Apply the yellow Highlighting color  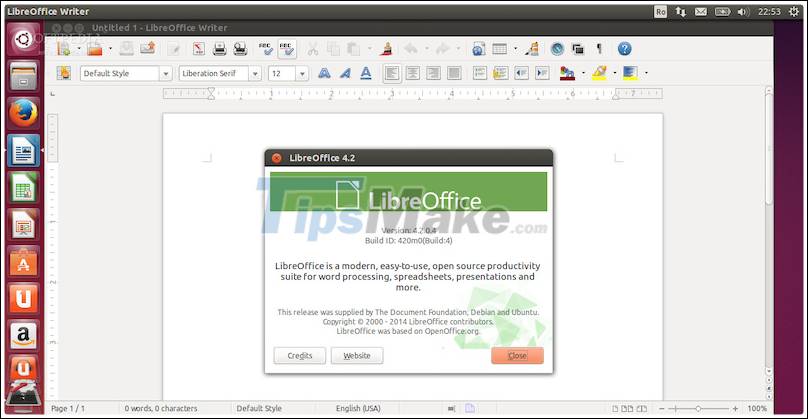pos(599,73)
